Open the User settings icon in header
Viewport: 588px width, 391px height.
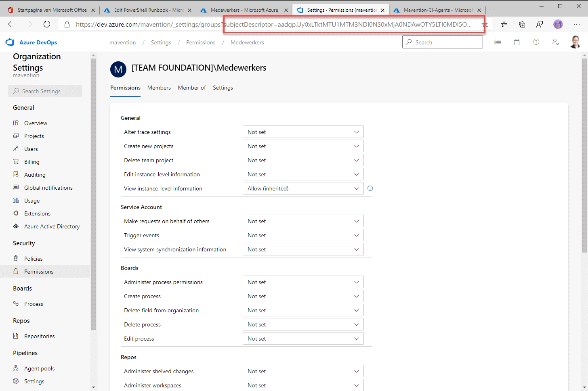[x=556, y=42]
